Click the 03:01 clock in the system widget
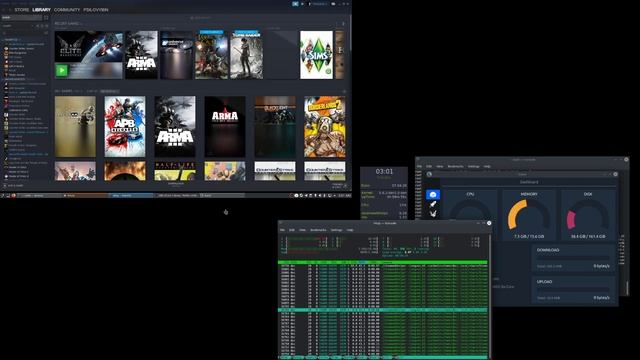The image size is (640, 360). pyautogui.click(x=384, y=171)
